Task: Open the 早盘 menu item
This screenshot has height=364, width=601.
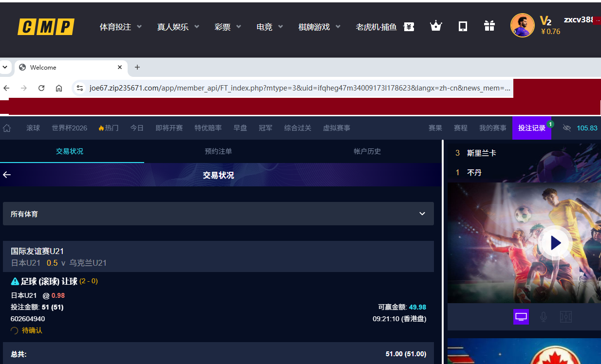Action: click(x=240, y=128)
